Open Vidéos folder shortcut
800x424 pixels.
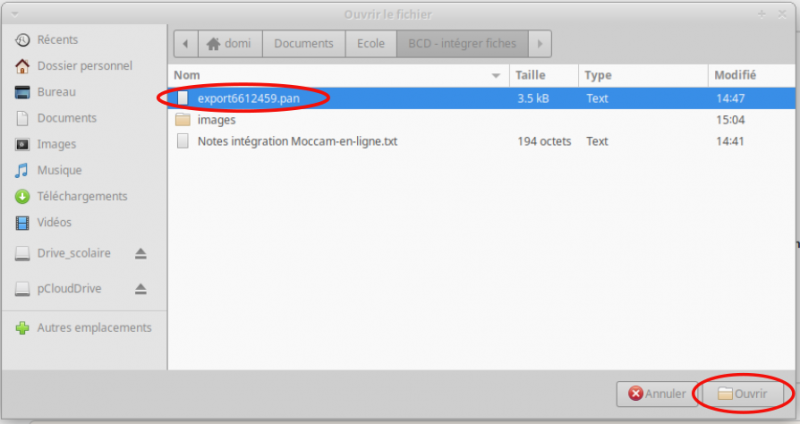[x=54, y=222]
